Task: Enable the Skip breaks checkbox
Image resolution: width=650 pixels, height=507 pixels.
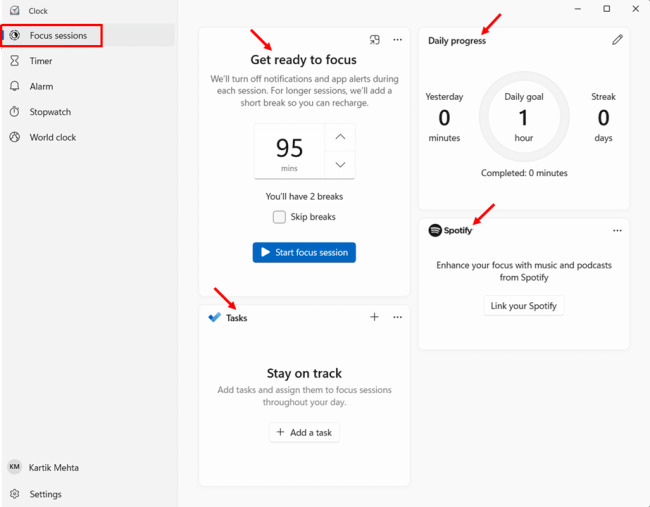Action: pyautogui.click(x=279, y=217)
